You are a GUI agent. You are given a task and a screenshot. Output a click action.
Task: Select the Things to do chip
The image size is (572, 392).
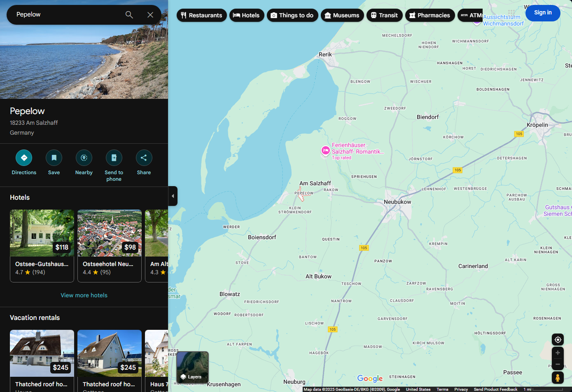(292, 15)
